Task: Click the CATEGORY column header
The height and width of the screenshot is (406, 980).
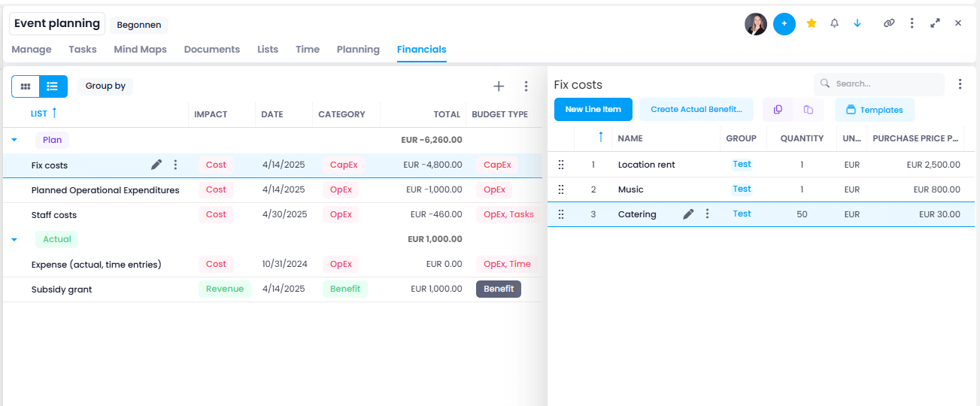Action: tap(341, 114)
